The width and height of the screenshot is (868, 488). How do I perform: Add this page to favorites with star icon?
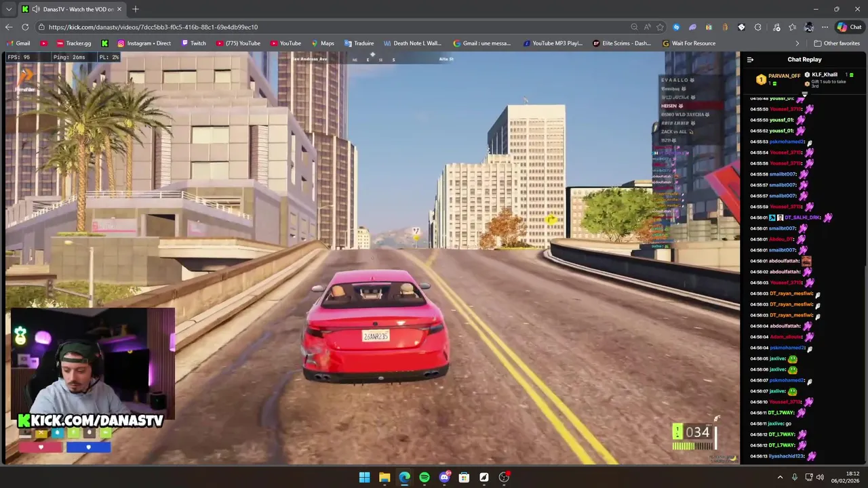click(x=660, y=27)
